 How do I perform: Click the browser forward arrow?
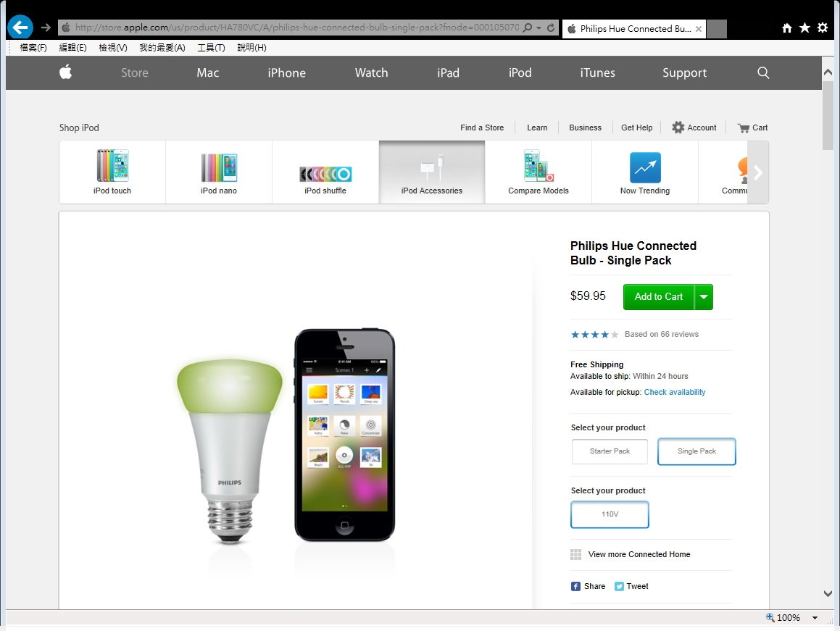click(x=46, y=28)
